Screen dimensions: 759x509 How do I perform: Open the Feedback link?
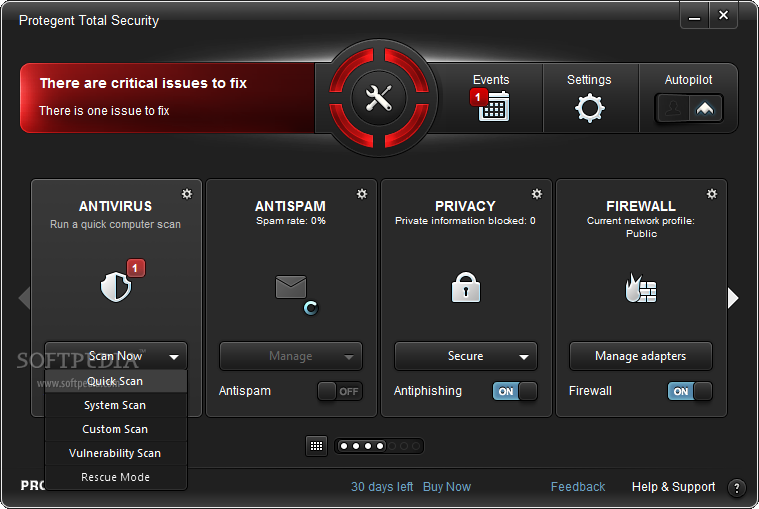[x=578, y=487]
